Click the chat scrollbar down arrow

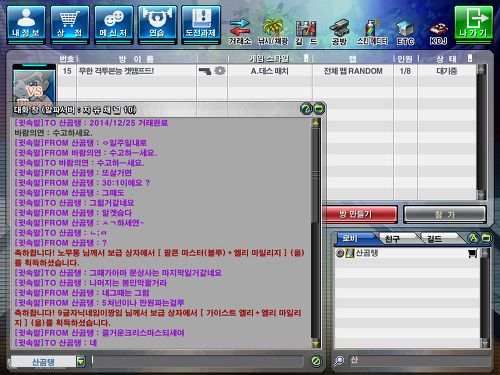click(x=316, y=343)
